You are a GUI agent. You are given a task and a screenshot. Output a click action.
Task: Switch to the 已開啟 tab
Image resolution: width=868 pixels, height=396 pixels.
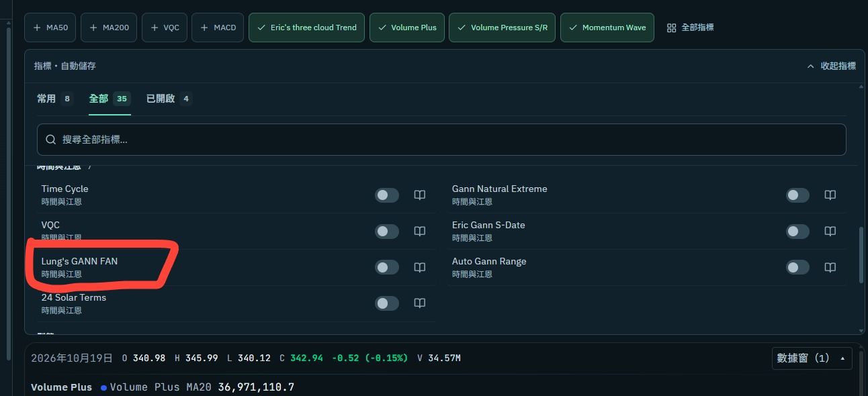[169, 99]
